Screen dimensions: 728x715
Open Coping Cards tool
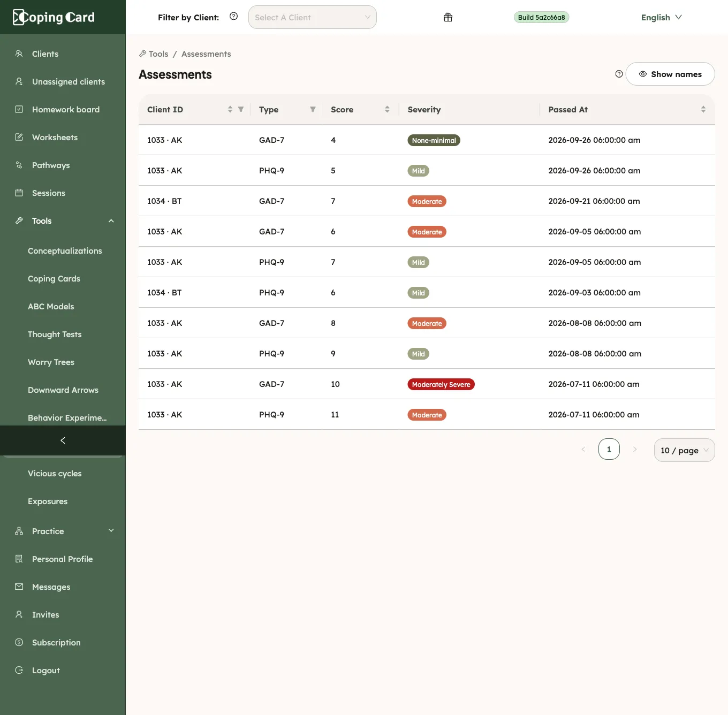coord(54,278)
